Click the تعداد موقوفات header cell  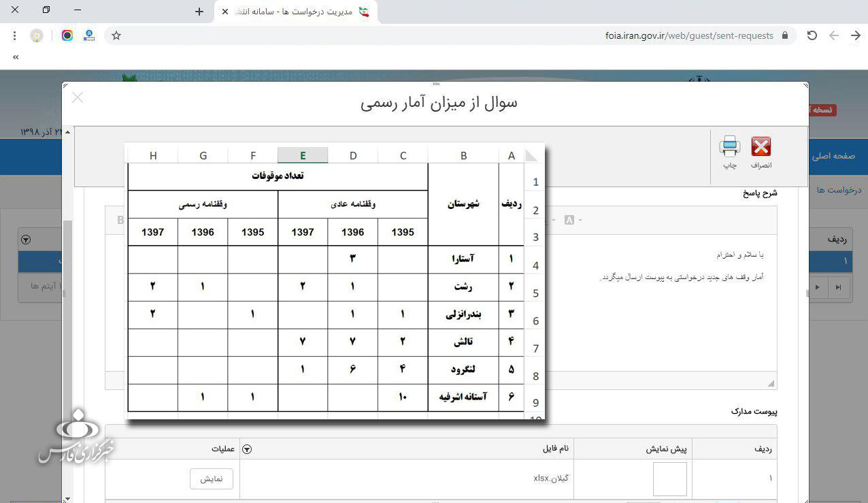click(x=278, y=177)
